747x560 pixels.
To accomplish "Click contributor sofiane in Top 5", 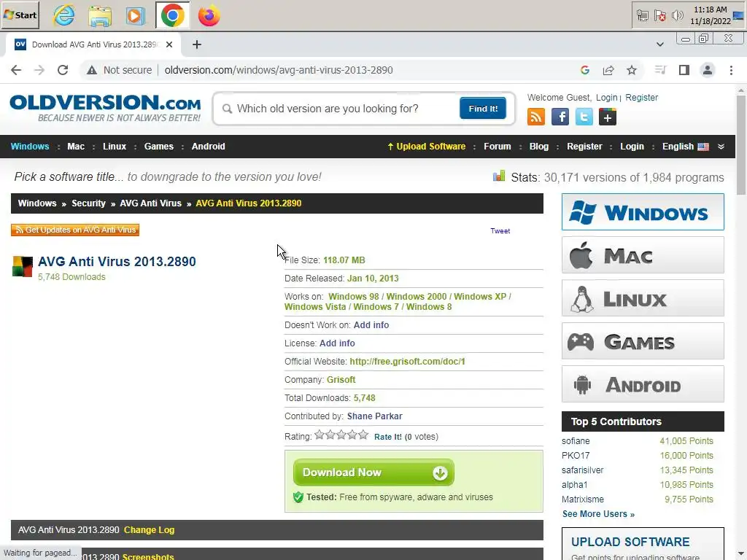I will pyautogui.click(x=576, y=441).
